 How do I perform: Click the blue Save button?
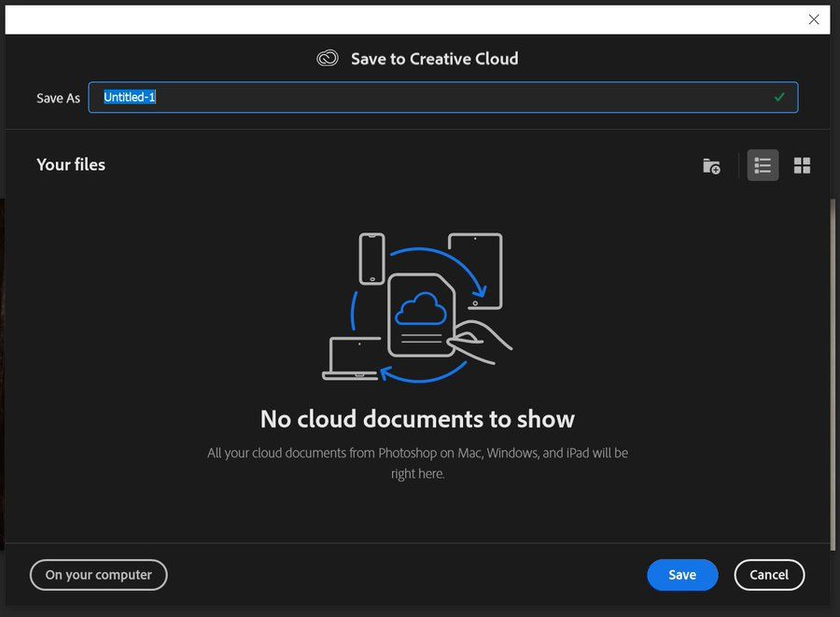click(682, 575)
